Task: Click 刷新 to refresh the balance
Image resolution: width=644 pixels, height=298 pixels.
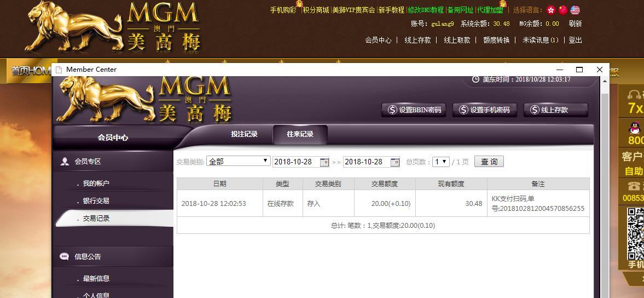Action: click(x=575, y=24)
